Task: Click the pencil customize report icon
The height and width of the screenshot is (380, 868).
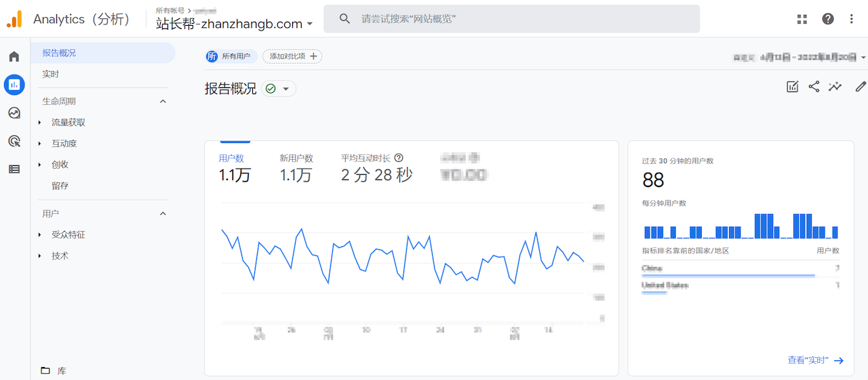Action: [861, 87]
